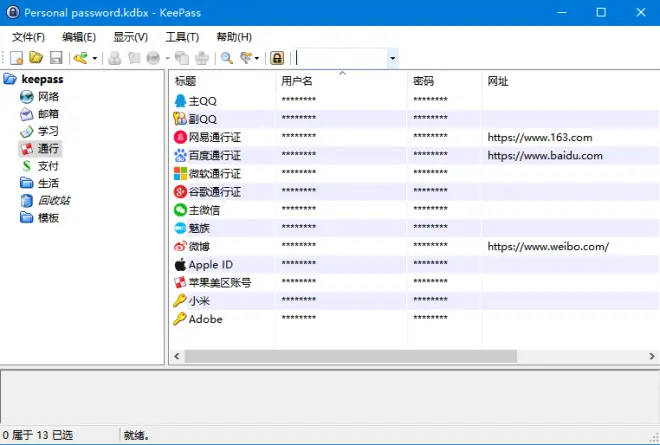Open the 编辑(E) menu
This screenshot has width=660, height=445.
point(79,37)
